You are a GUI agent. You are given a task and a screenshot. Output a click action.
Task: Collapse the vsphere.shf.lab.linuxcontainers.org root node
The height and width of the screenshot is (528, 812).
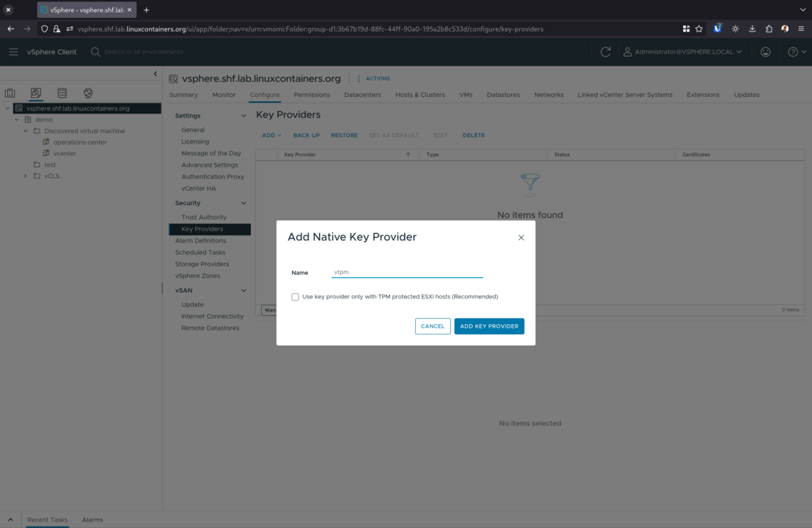(x=7, y=109)
